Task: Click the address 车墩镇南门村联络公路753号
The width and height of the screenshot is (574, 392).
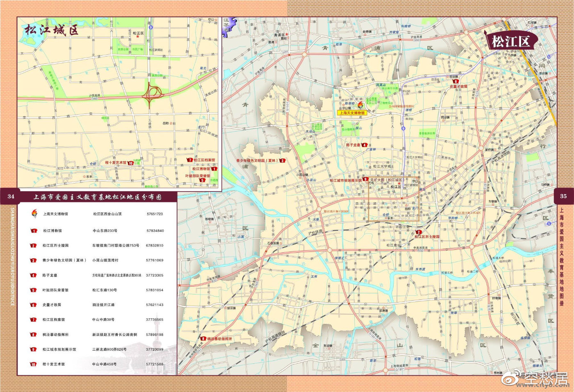Action: pyautogui.click(x=116, y=245)
